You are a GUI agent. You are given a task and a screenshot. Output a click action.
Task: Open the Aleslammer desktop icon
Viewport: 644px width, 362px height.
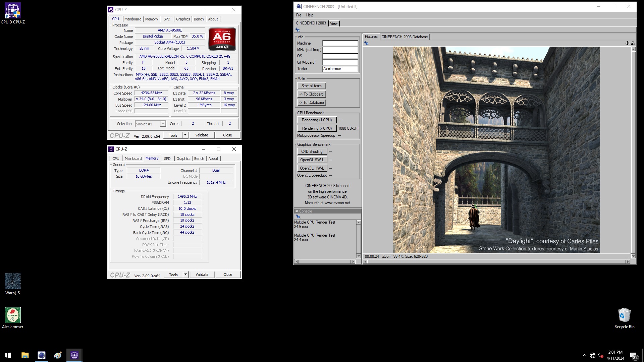(x=13, y=318)
